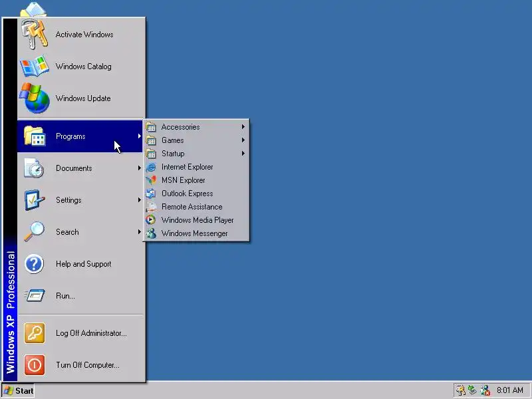
Task: Open the Programs menu label
Action: pos(70,136)
